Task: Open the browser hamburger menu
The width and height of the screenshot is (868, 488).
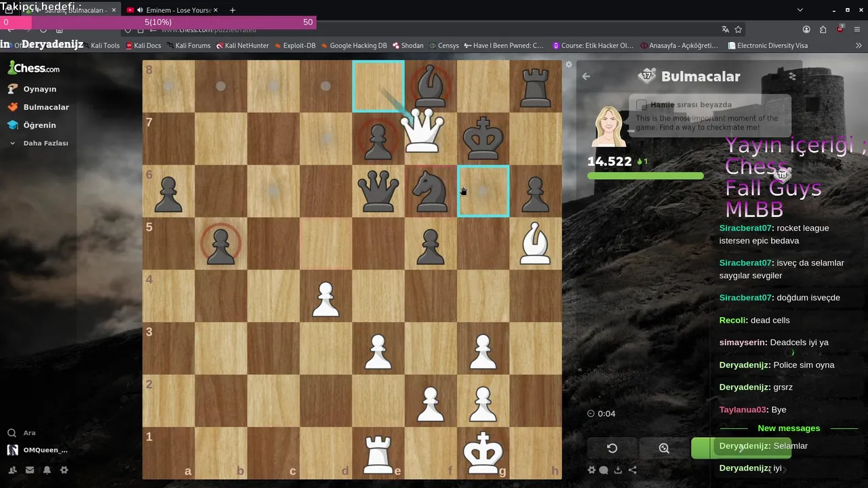Action: click(x=857, y=29)
